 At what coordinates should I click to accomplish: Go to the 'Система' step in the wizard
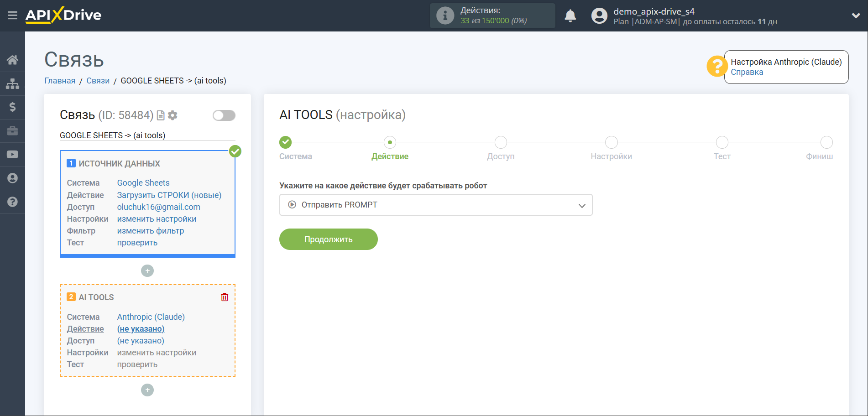[286, 143]
